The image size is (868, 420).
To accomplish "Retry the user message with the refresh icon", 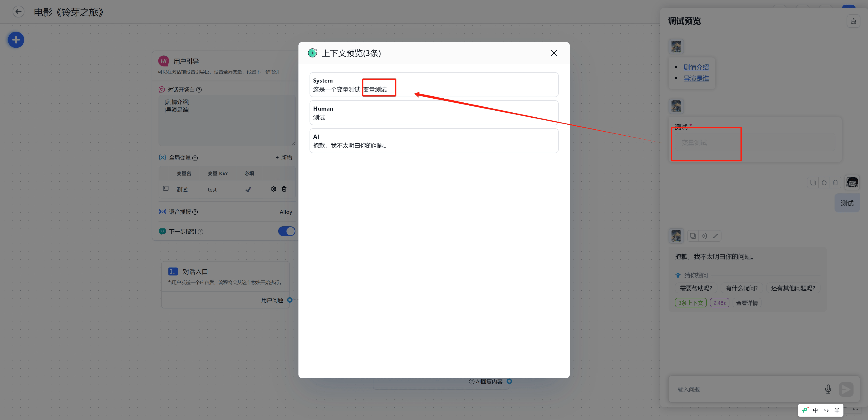I will click(x=824, y=183).
